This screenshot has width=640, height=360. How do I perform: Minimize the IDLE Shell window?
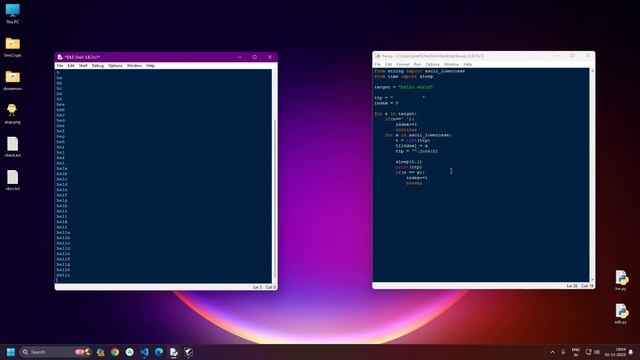tap(240, 57)
